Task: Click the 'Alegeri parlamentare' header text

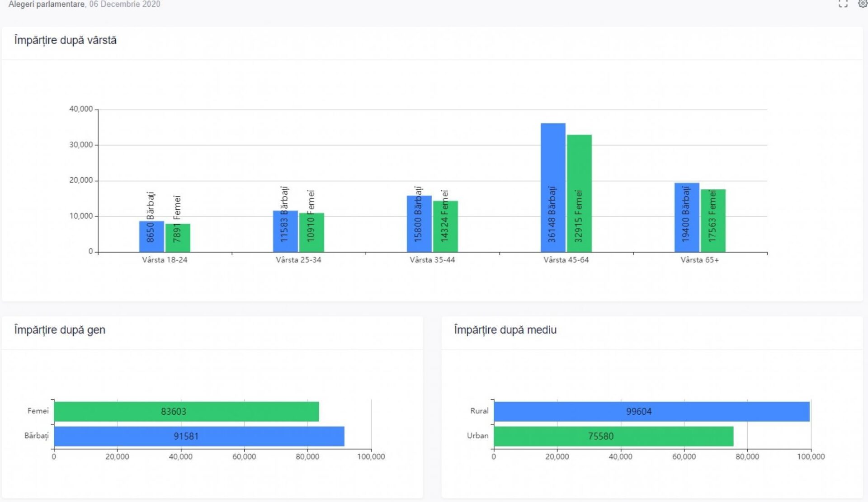Action: [x=47, y=5]
